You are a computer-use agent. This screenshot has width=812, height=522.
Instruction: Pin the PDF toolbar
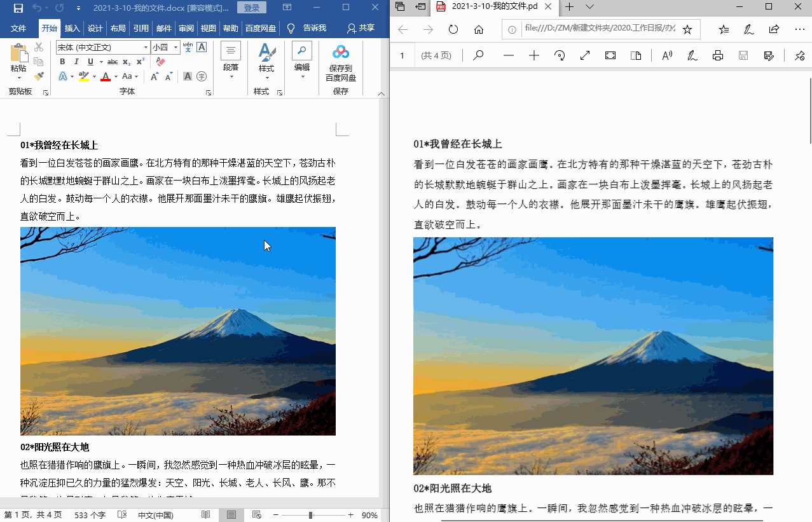tap(799, 55)
